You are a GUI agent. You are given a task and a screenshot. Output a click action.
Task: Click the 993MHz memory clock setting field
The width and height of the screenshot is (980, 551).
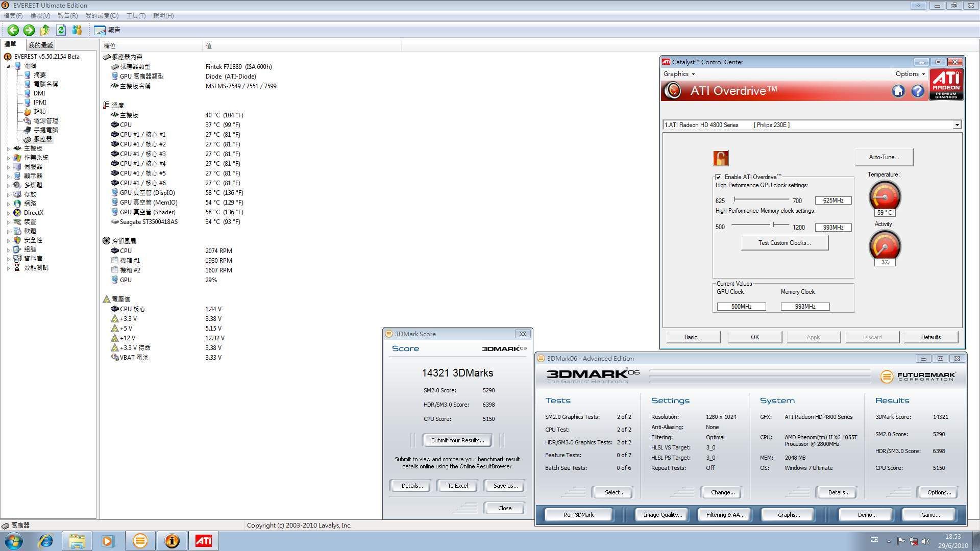[833, 228]
